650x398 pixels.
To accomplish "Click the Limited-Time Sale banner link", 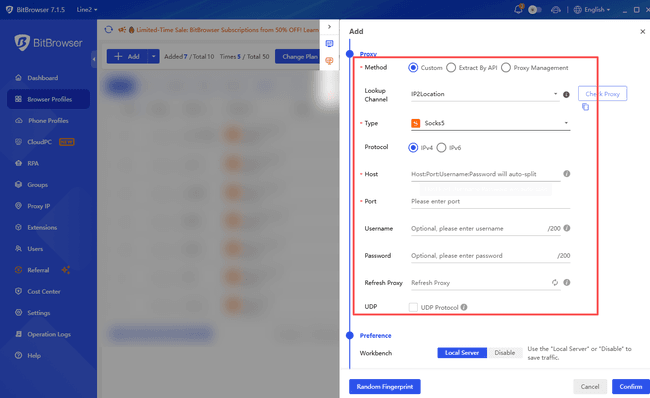I will (227, 30).
